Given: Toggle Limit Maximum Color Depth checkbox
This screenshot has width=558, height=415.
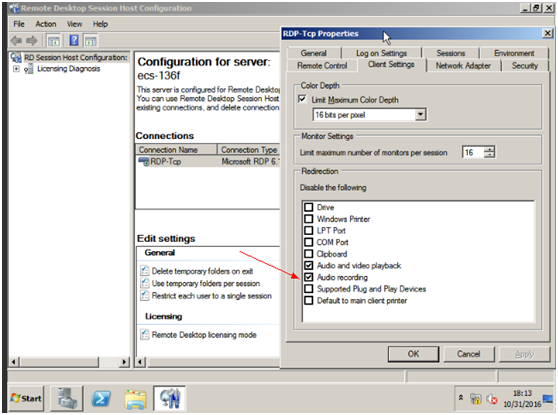Looking at the screenshot, I should pyautogui.click(x=302, y=99).
